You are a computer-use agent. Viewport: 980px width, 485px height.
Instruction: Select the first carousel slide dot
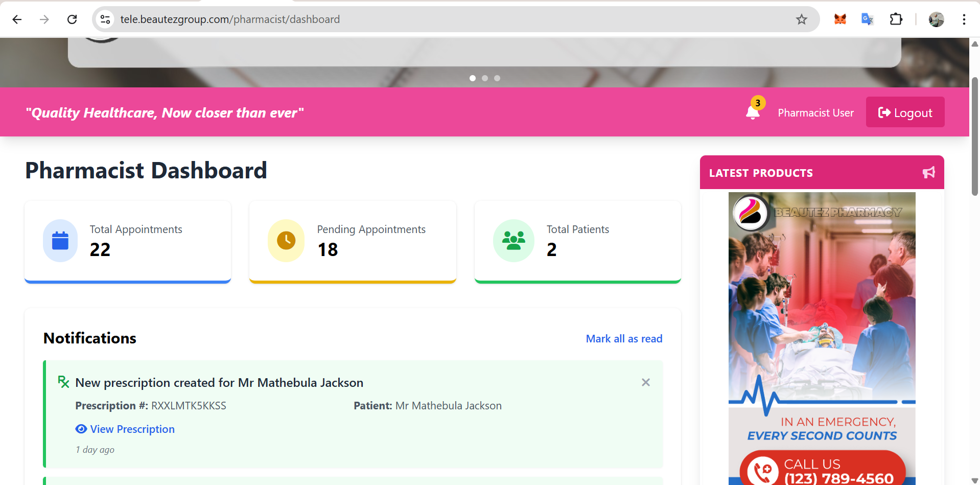tap(473, 78)
